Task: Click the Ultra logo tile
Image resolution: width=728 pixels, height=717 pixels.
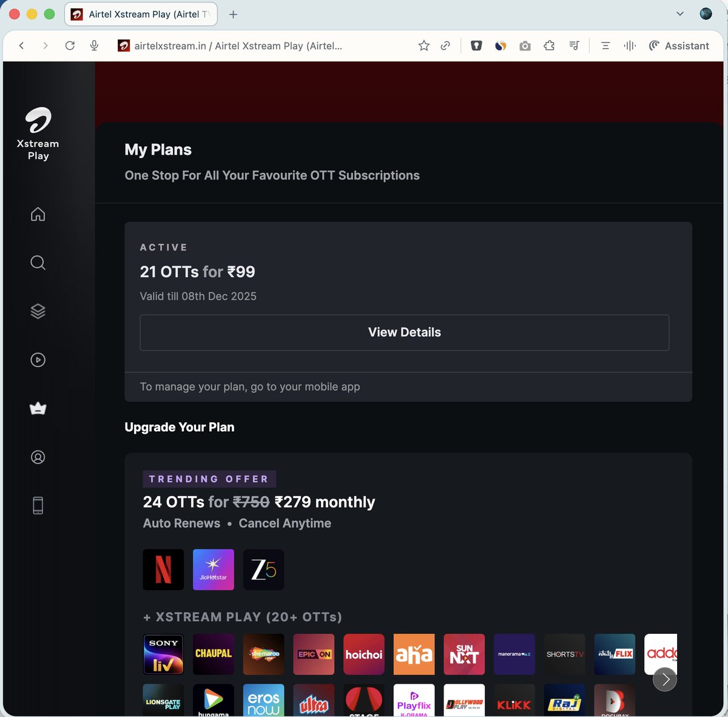Action: pos(314,701)
